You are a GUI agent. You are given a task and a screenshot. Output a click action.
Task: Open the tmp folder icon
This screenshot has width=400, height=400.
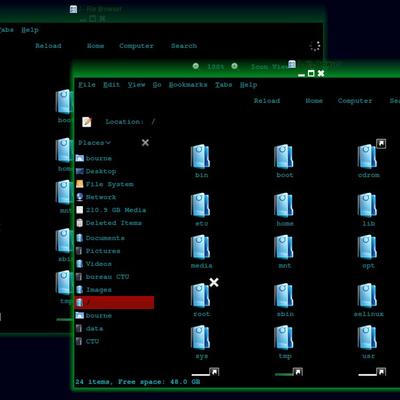[x=284, y=337]
